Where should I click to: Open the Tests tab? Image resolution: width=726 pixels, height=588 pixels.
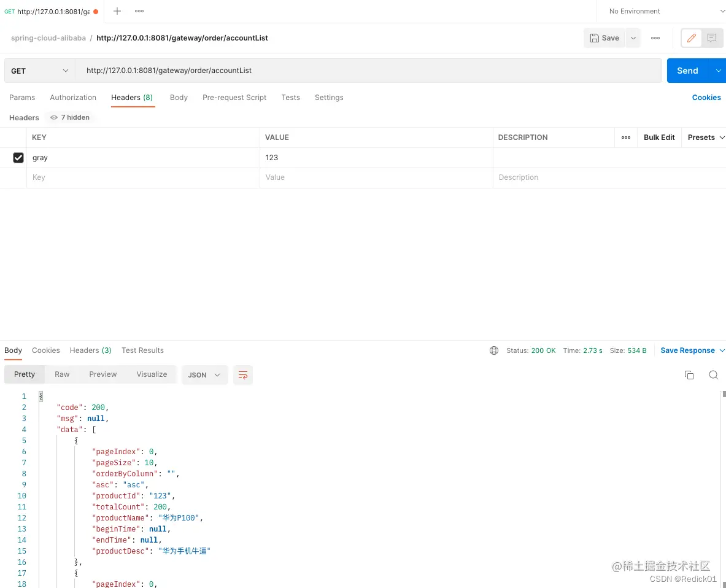[x=291, y=98]
